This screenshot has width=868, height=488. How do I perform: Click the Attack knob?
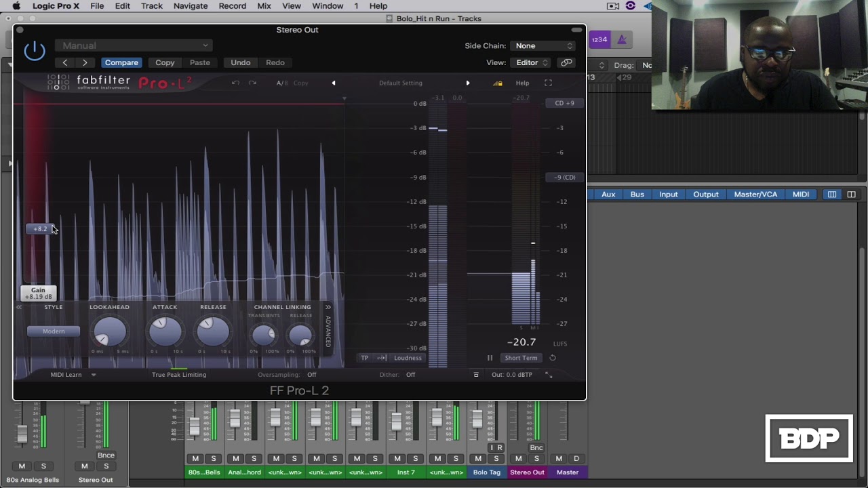coord(165,331)
